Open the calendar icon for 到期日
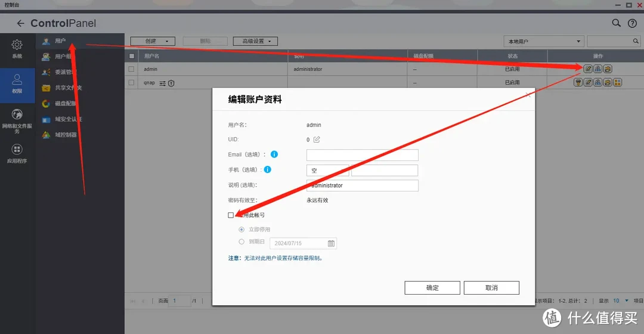 331,243
